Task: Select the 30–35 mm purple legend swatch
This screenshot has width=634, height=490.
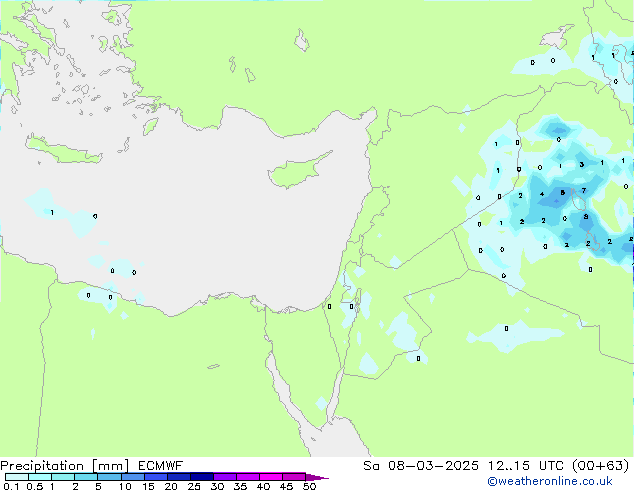Action: (224, 477)
